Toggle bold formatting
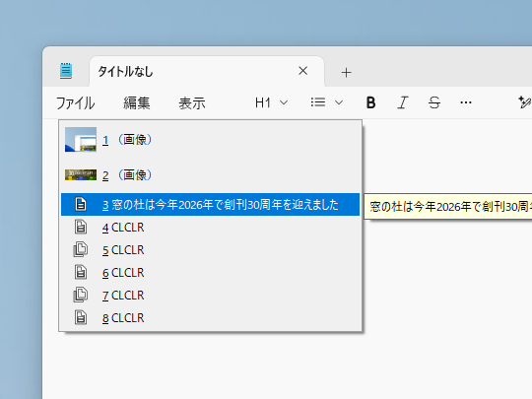The image size is (532, 399). coord(370,102)
